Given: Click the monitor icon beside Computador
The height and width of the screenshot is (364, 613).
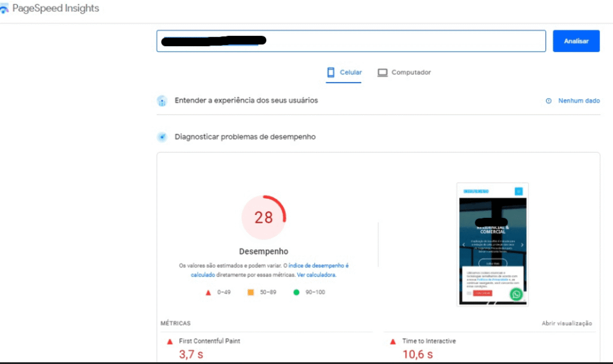Looking at the screenshot, I should click(382, 72).
